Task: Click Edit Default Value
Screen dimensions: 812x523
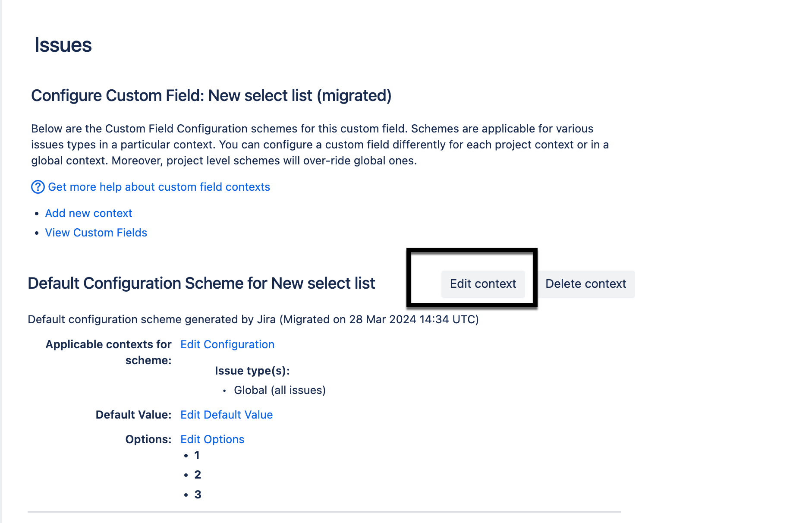Action: point(226,415)
